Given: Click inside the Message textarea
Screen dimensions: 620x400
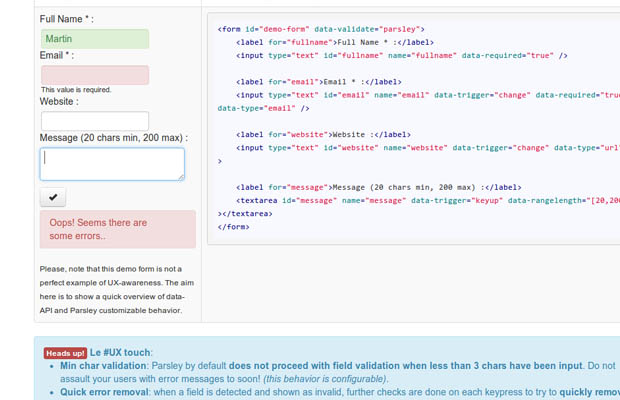Looking at the screenshot, I should pyautogui.click(x=112, y=164).
